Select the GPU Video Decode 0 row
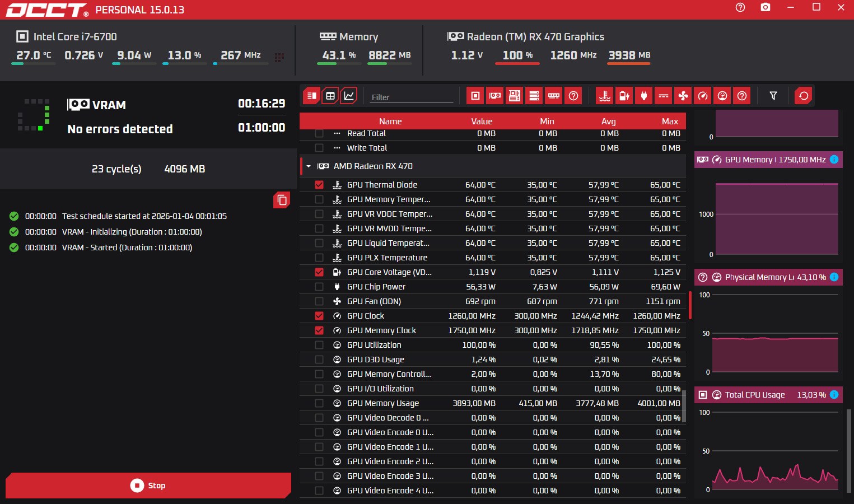The height and width of the screenshot is (504, 854). (x=493, y=418)
